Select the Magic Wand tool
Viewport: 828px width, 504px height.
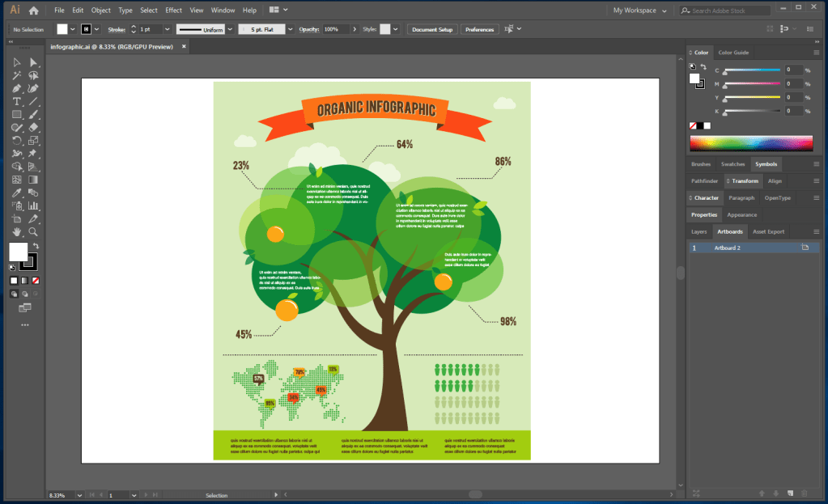click(x=16, y=75)
